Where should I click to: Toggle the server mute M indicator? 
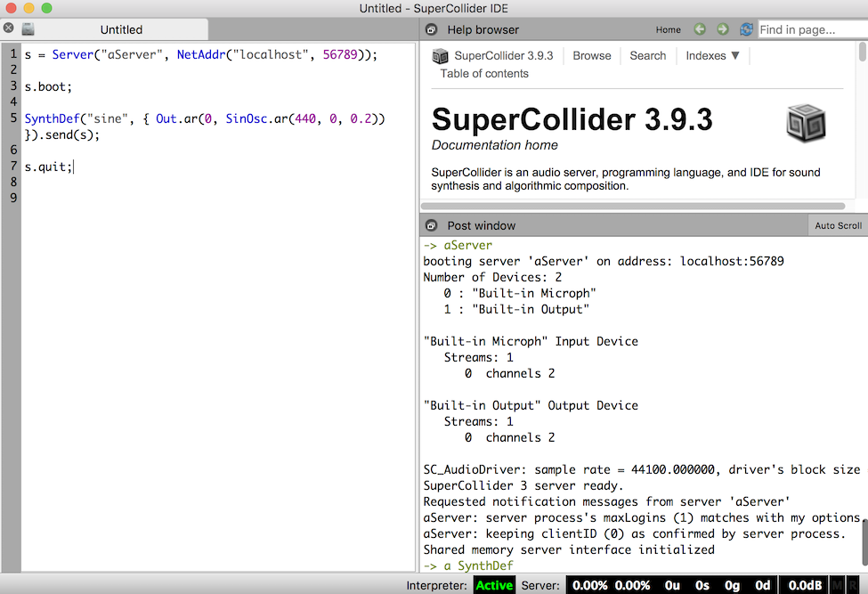pos(838,585)
